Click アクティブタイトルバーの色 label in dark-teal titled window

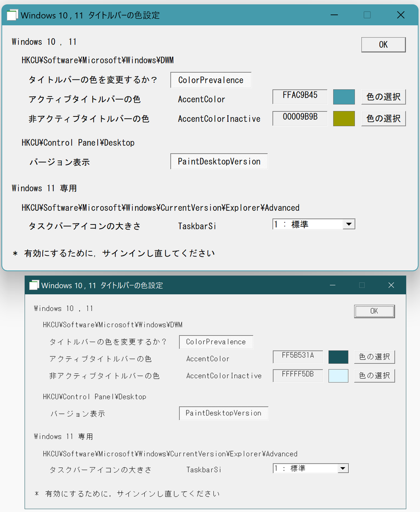tap(100, 359)
